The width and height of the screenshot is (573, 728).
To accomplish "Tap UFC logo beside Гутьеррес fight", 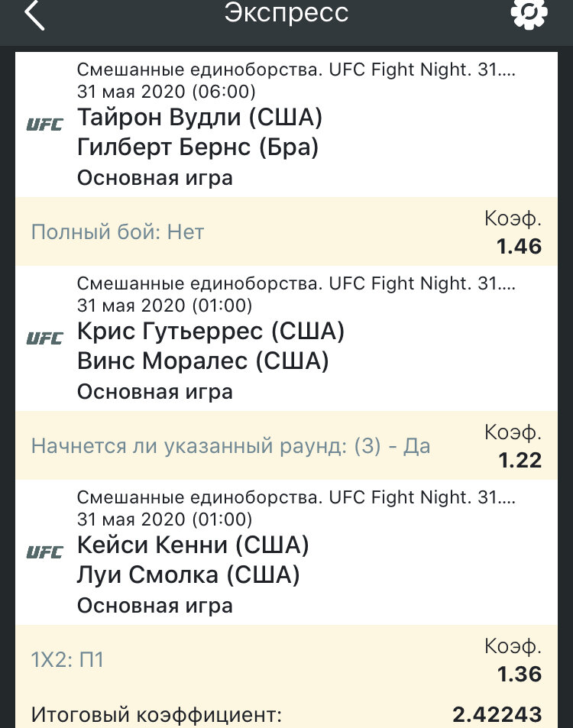I will tap(44, 338).
